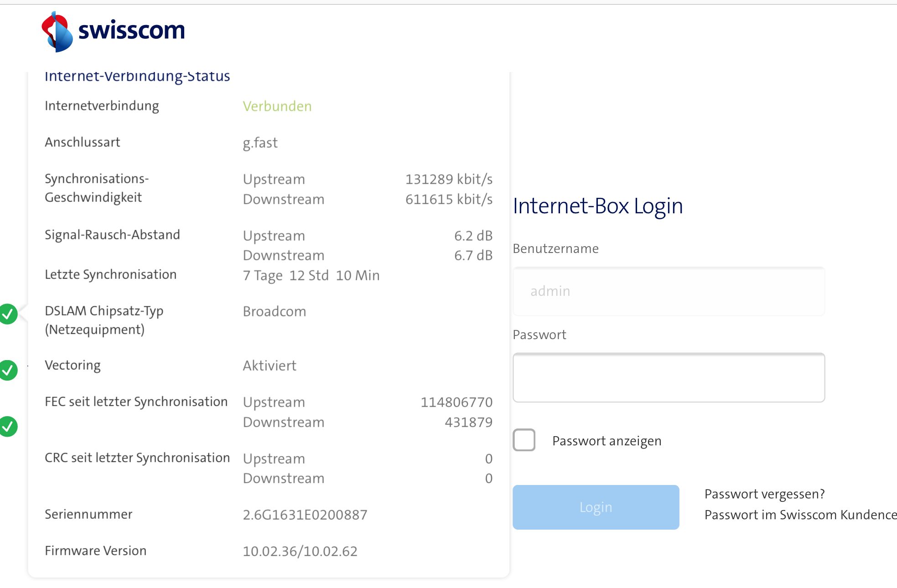Click green checkmark beside DSLAM Chipsatz-Typ
897x588 pixels.
click(x=8, y=314)
